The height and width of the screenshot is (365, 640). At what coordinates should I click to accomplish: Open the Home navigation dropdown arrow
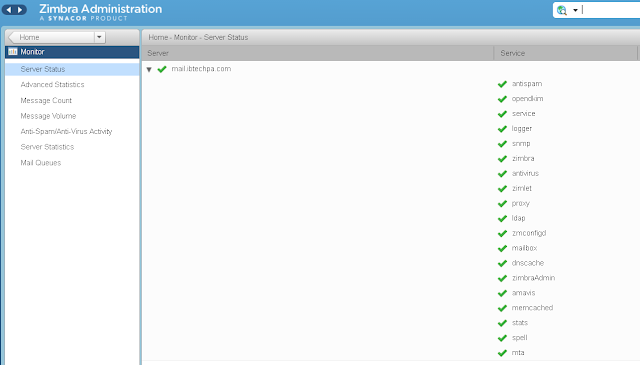click(x=99, y=37)
